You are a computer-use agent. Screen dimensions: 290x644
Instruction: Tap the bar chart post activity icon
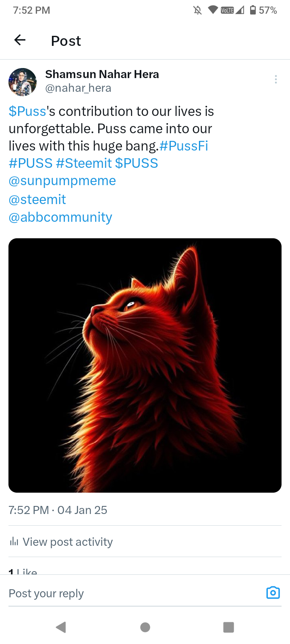14,541
